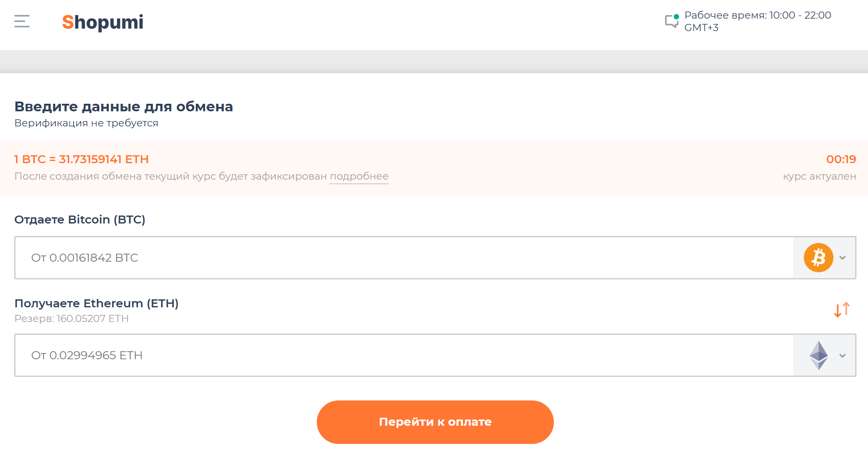Click the 1 BTC = 31.73159141 ETH rate
The image size is (868, 459).
click(82, 159)
